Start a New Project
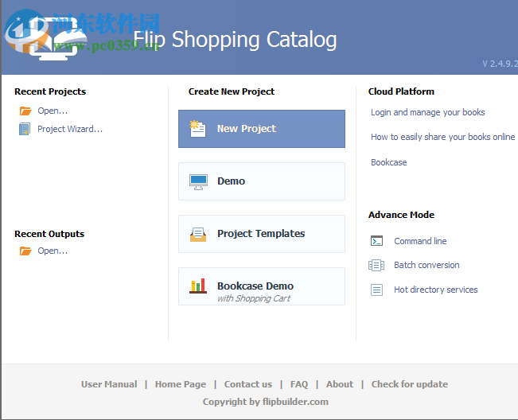The image size is (518, 420). [x=262, y=129]
